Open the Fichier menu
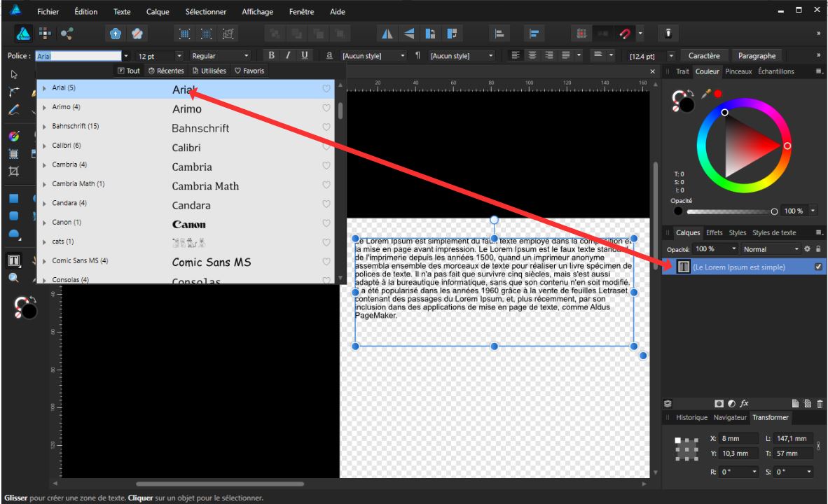The height and width of the screenshot is (504, 828). 48,11
